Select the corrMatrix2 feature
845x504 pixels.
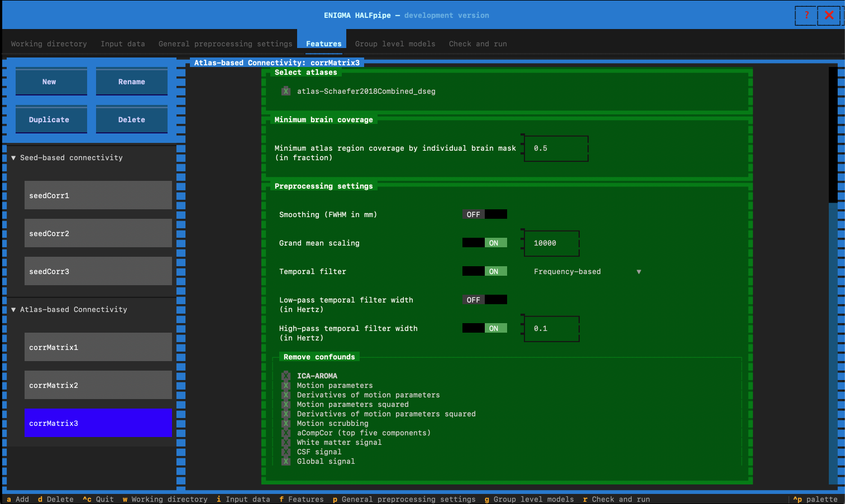point(98,385)
